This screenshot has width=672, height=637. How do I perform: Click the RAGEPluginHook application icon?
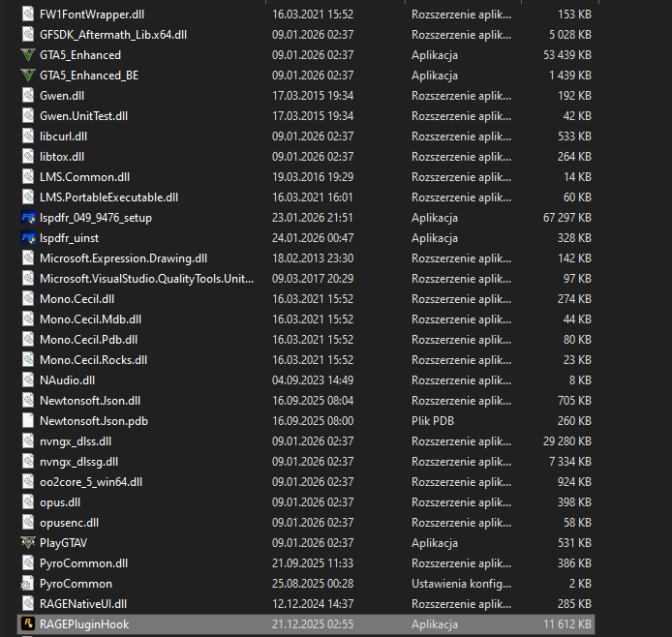point(28,624)
